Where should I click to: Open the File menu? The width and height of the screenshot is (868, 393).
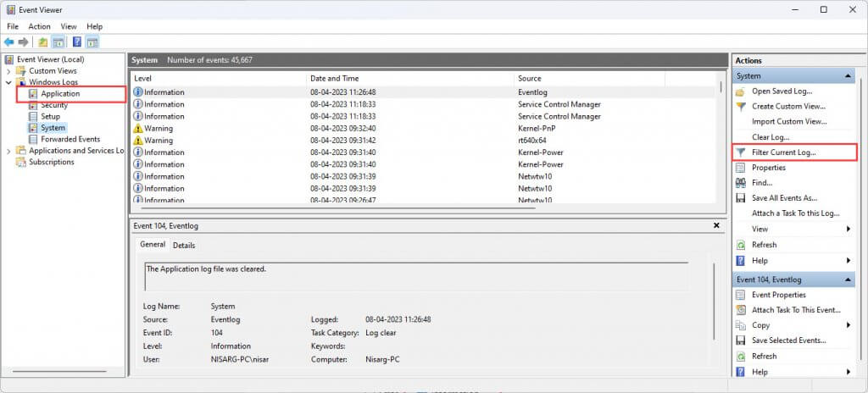point(13,26)
